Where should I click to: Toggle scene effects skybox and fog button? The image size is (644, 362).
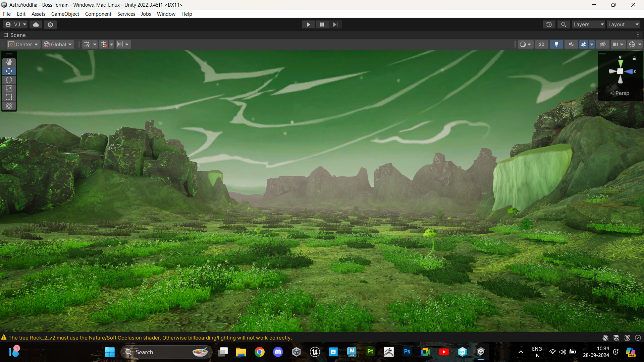tap(584, 44)
